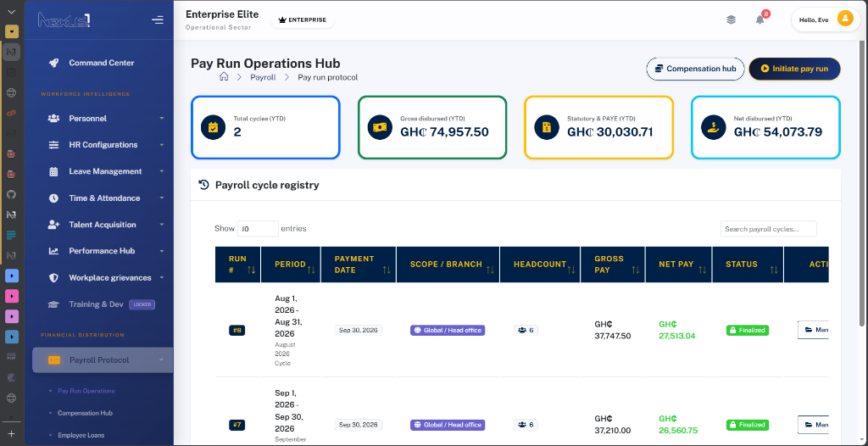Click the Talent Acquisition user-plus icon

point(53,225)
